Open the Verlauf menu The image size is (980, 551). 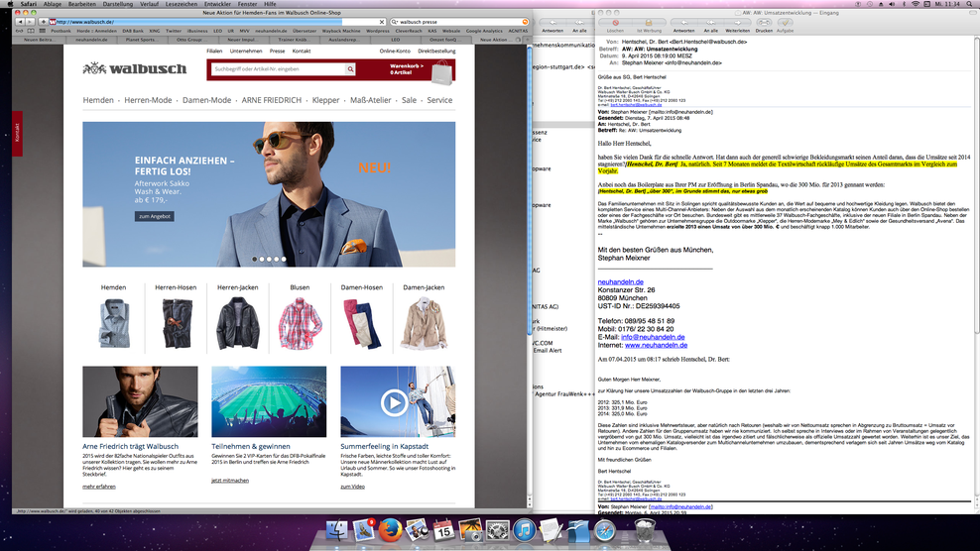click(149, 4)
